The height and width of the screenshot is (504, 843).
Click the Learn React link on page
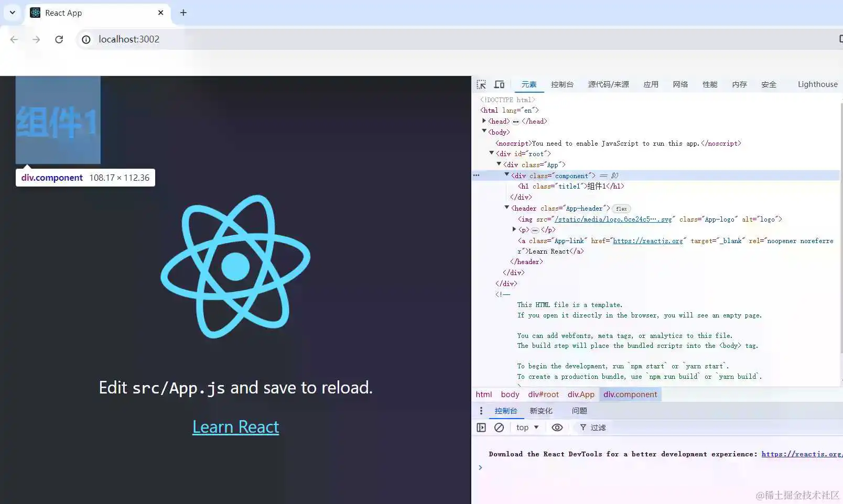point(235,427)
